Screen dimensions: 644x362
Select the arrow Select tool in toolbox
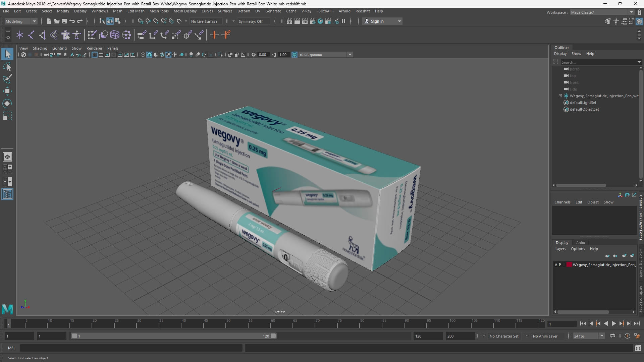(x=7, y=54)
